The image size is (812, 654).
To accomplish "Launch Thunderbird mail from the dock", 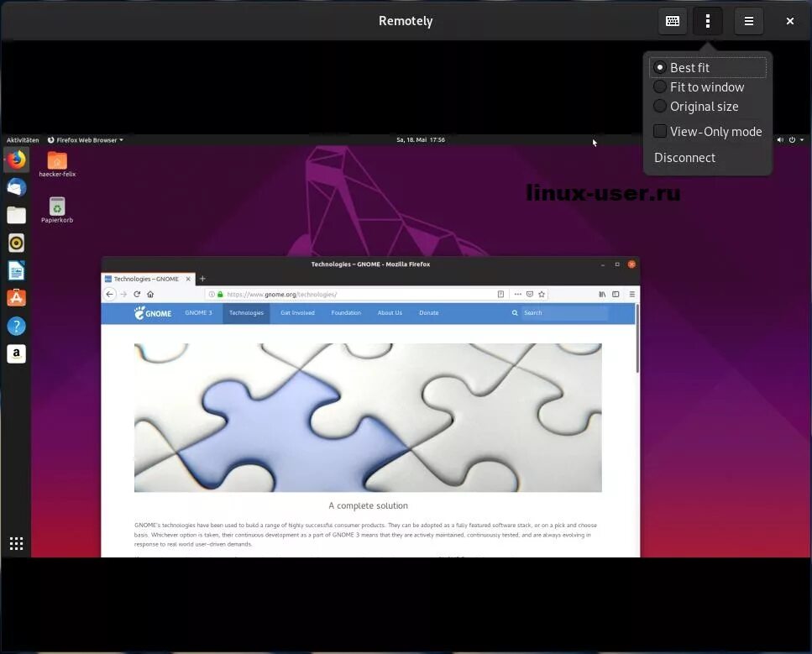I will (x=16, y=187).
